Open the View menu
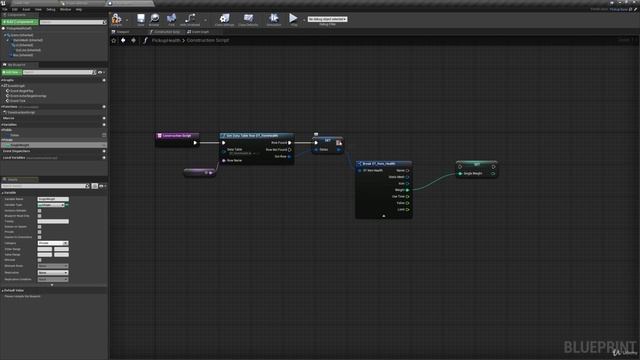640x360 pixels. pos(38,9)
